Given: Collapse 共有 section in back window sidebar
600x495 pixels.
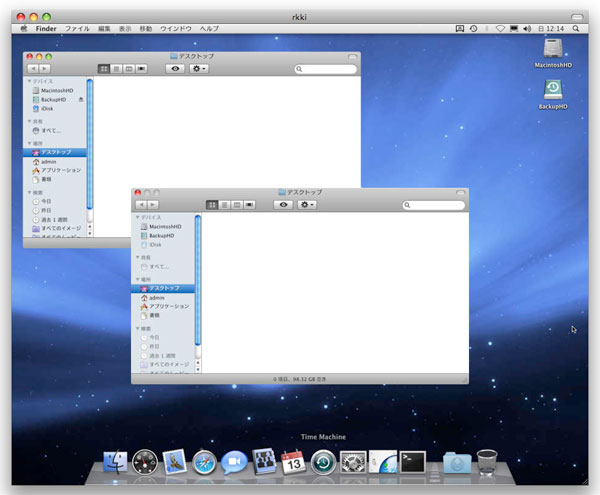Looking at the screenshot, I should tap(29, 121).
